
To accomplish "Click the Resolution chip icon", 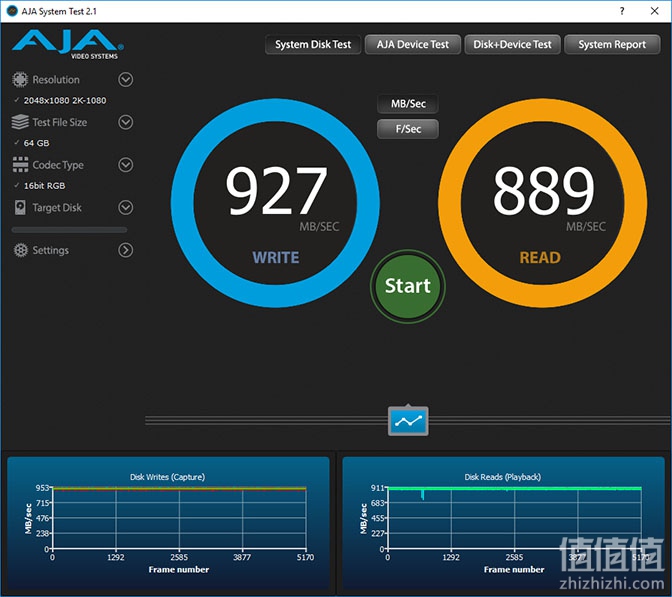I will (x=20, y=80).
